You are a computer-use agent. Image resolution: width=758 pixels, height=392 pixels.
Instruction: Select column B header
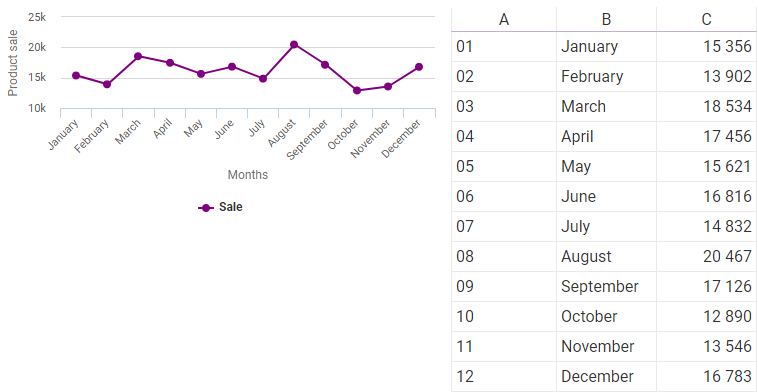(606, 19)
